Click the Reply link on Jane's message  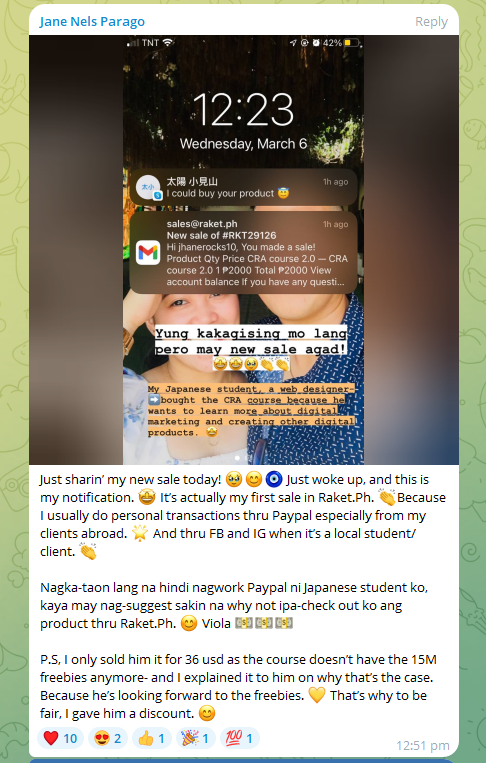click(431, 21)
